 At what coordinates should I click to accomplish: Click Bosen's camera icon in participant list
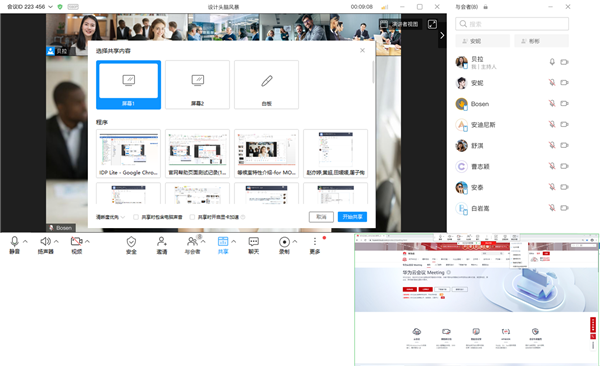564,103
